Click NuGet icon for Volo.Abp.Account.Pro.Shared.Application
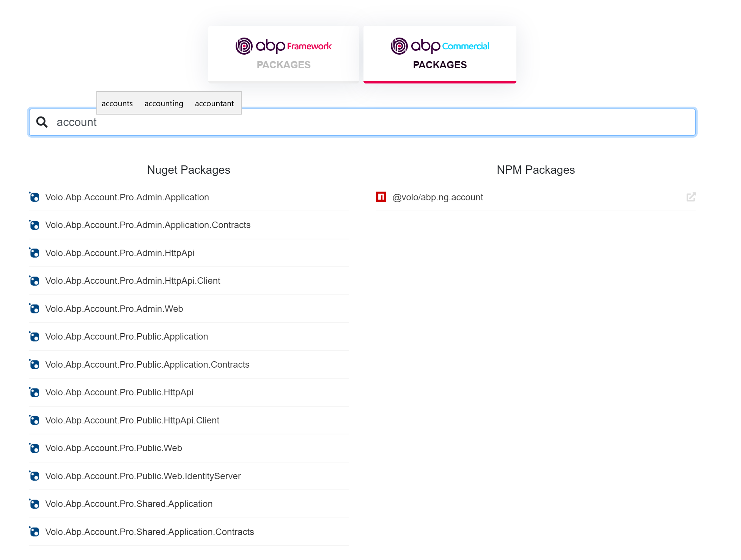 (35, 504)
